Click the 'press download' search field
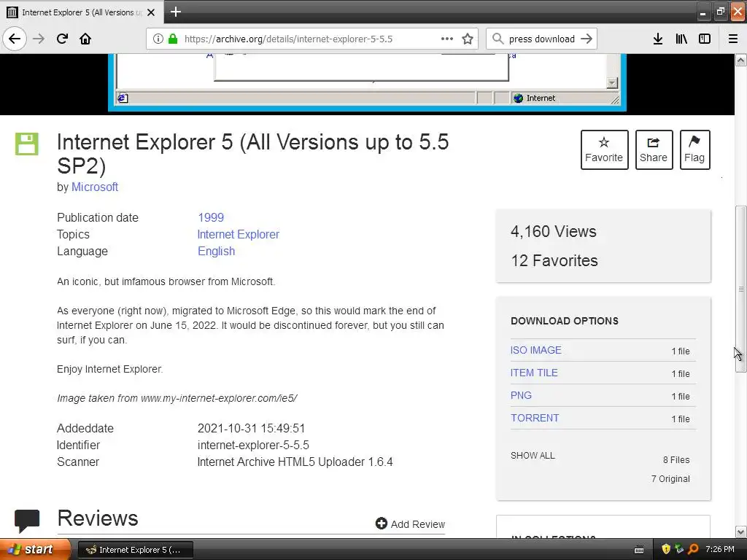The width and height of the screenshot is (747, 560). point(542,39)
